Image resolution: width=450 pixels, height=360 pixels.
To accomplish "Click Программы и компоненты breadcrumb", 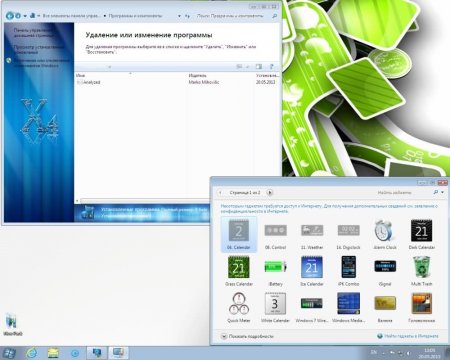I will [x=135, y=16].
